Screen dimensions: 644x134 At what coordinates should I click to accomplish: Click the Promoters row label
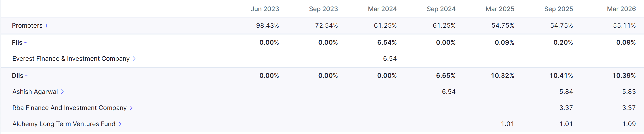tap(27, 26)
